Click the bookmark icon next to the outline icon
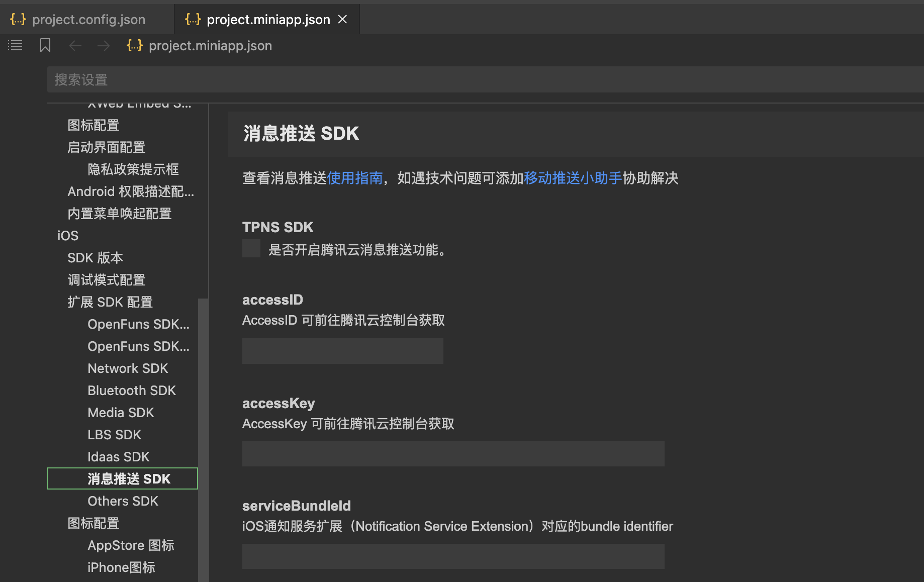This screenshot has height=582, width=924. pos(45,45)
